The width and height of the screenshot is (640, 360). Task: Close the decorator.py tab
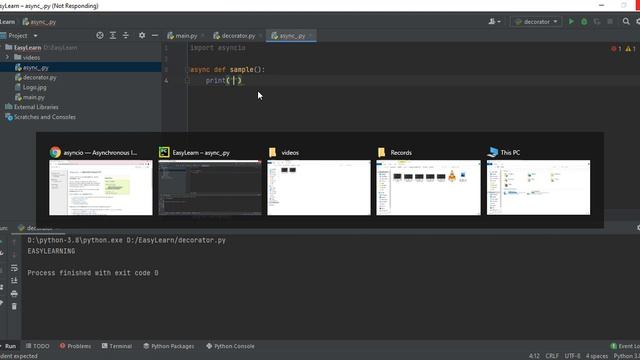tap(260, 36)
